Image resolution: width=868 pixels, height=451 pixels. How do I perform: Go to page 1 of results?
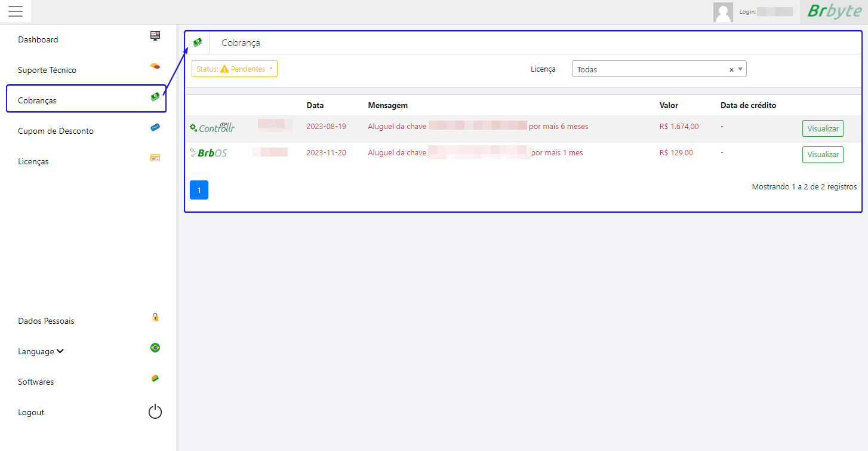pos(199,190)
